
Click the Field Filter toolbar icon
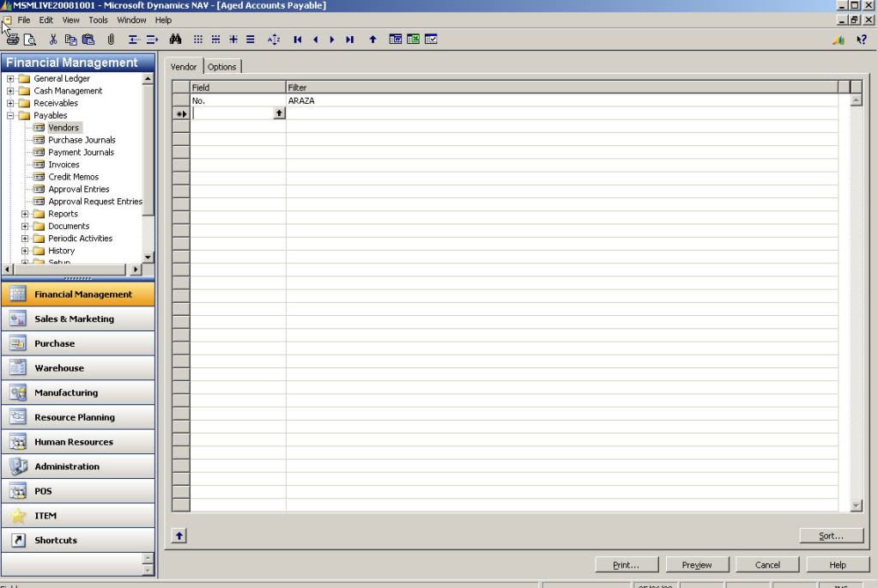point(197,39)
